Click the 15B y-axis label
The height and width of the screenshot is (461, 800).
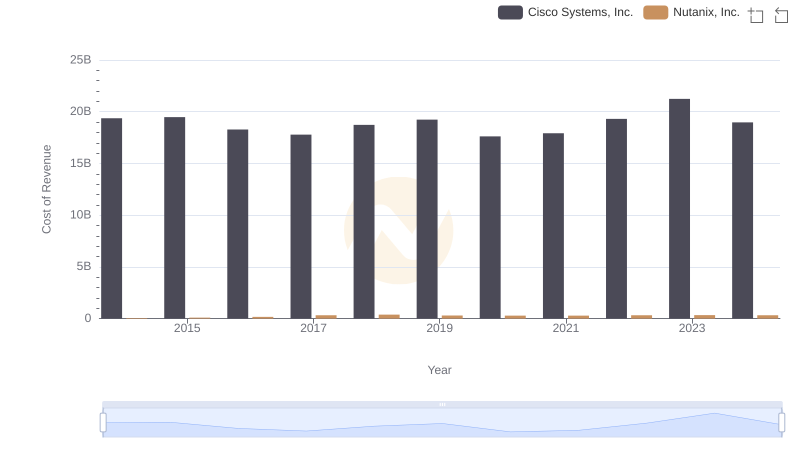tap(81, 163)
